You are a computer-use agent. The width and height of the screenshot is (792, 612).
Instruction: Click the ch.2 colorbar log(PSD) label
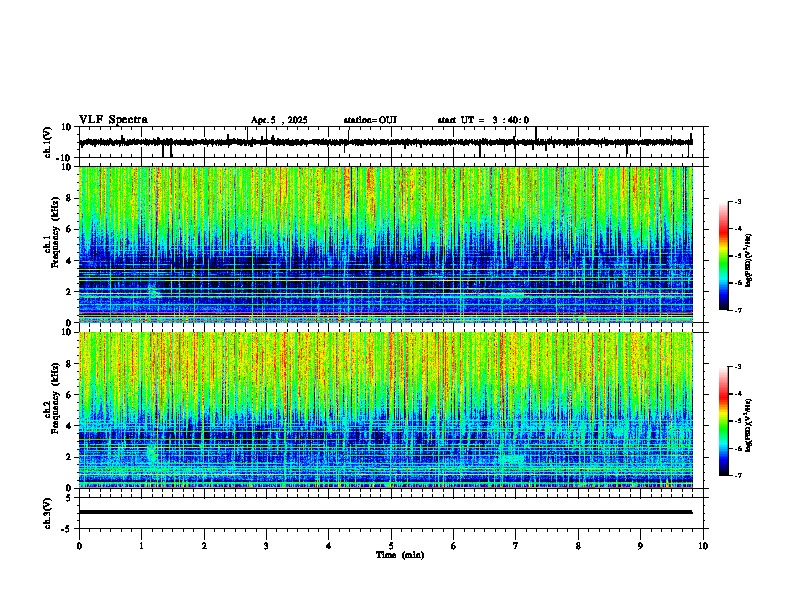click(x=749, y=425)
